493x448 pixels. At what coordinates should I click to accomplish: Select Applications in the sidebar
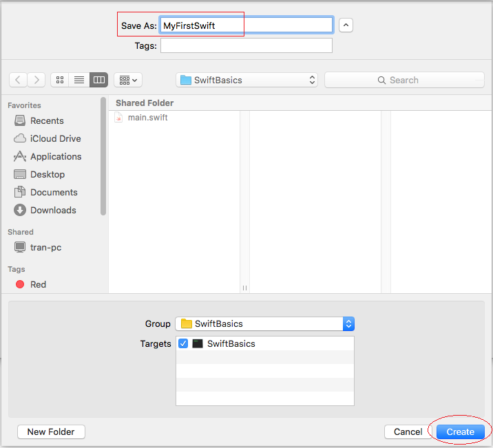56,156
